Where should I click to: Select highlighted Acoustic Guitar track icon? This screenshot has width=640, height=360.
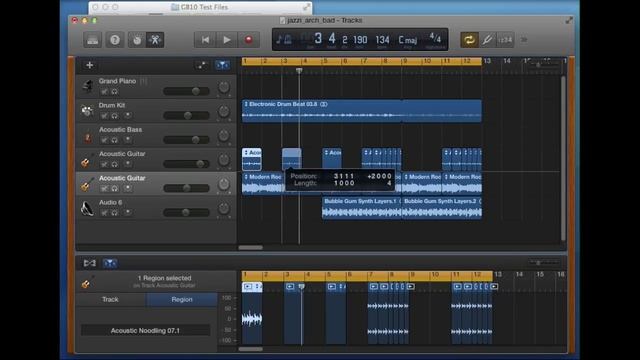pos(87,184)
